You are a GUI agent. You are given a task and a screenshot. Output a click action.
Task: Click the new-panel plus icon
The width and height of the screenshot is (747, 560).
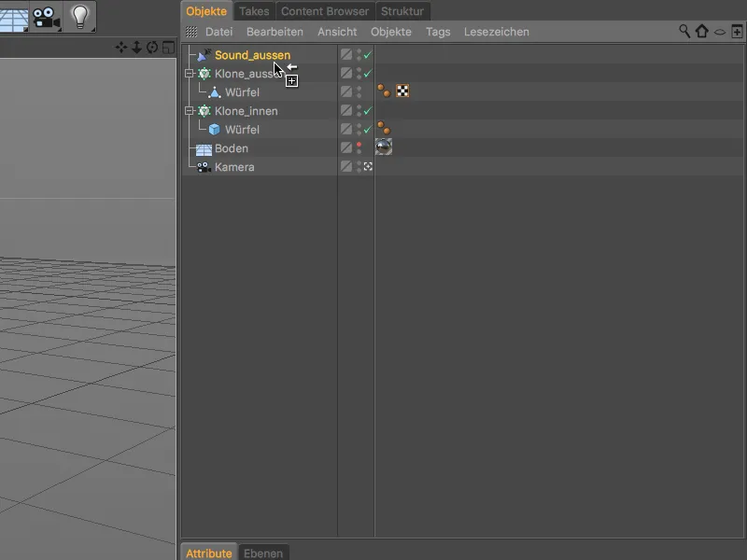[x=737, y=32]
